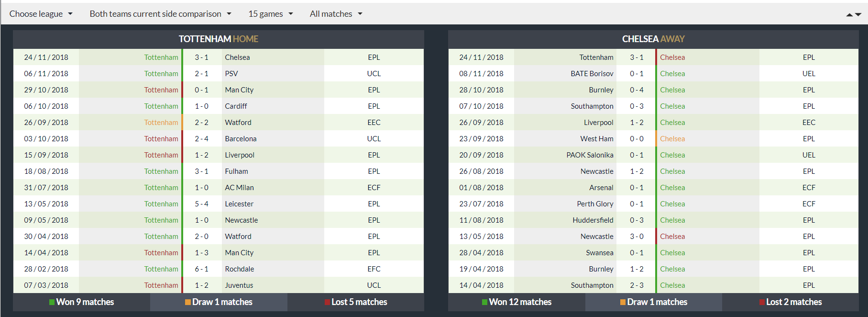Select Tottenham Draw 1 matches filter
This screenshot has width=868, height=317.
(x=219, y=302)
